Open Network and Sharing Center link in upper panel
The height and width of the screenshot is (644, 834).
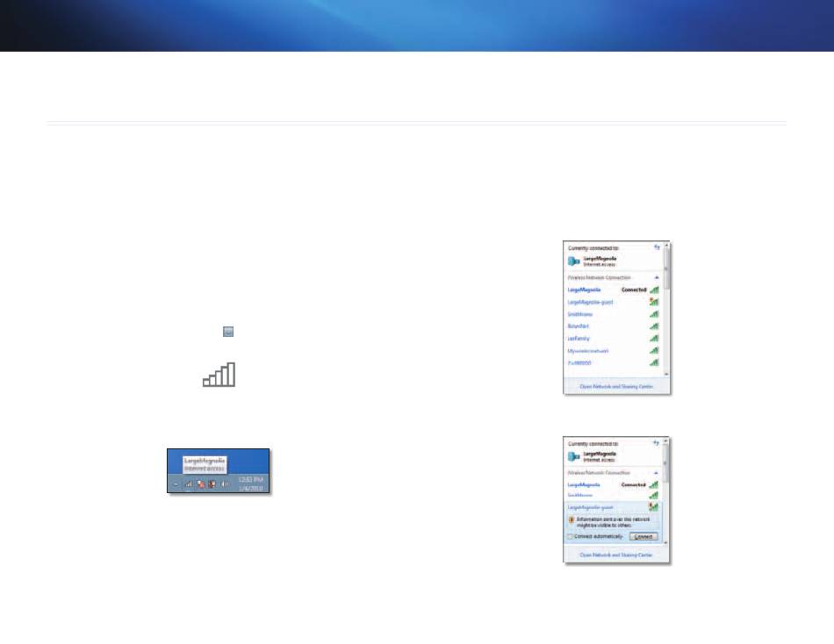pos(615,385)
